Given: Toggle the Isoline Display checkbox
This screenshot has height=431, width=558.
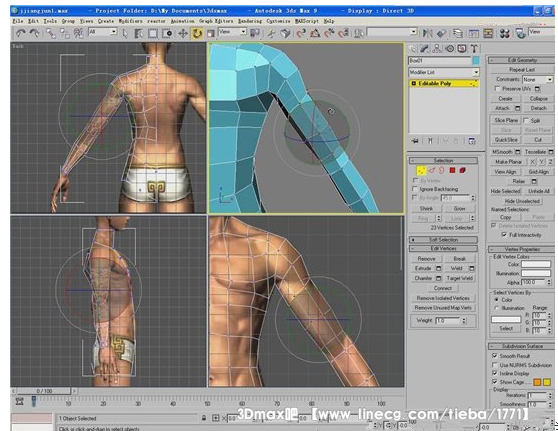Looking at the screenshot, I should tap(494, 373).
